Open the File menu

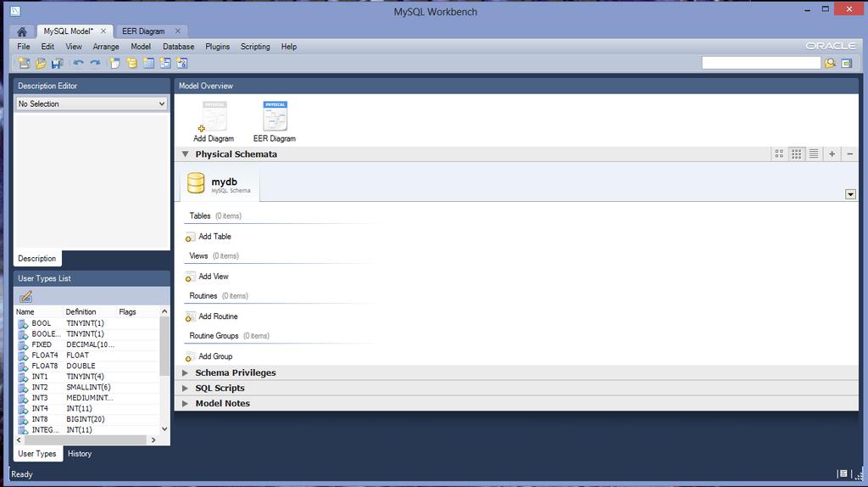point(23,47)
